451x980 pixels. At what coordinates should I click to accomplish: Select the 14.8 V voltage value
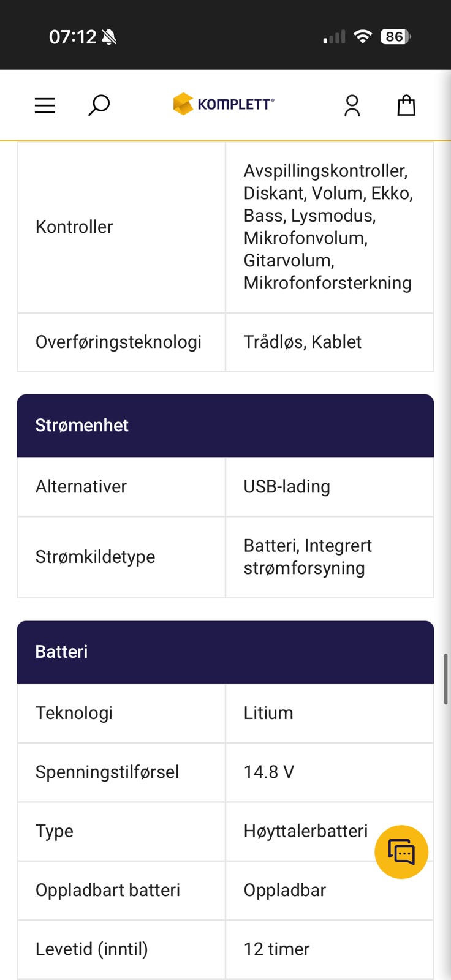[269, 772]
